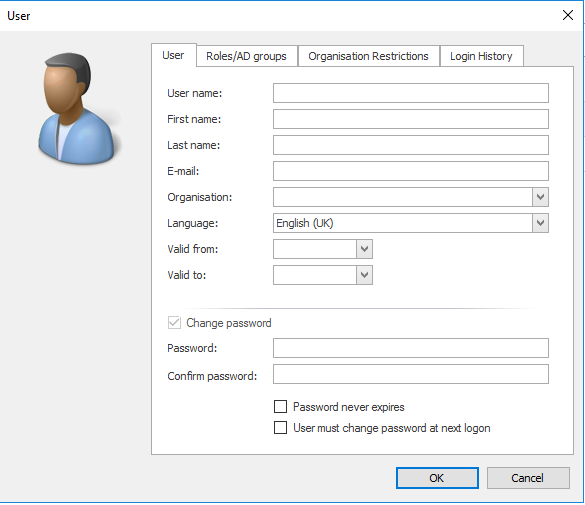Focus the First name input field
Screen dimensions: 585x505
[x=411, y=119]
